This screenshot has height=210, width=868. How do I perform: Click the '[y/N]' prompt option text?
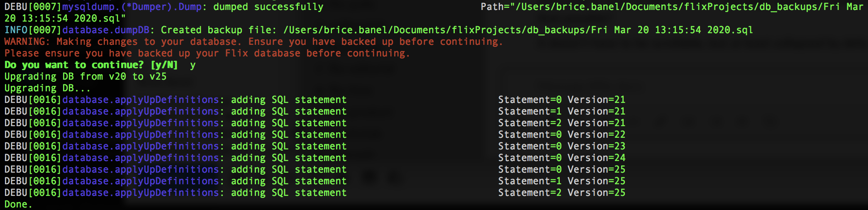click(164, 65)
